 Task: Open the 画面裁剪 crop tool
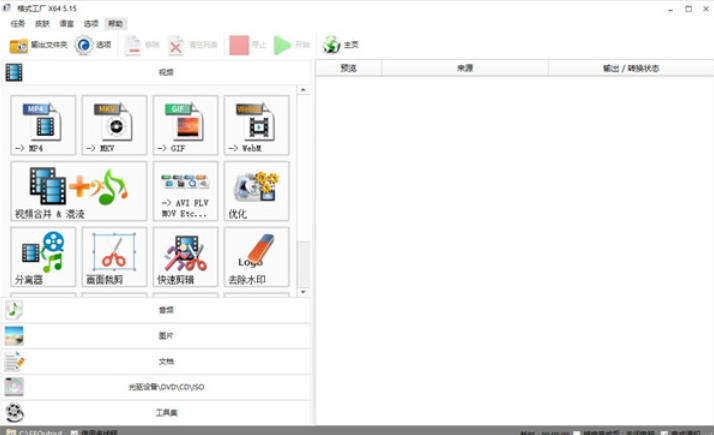tap(114, 257)
